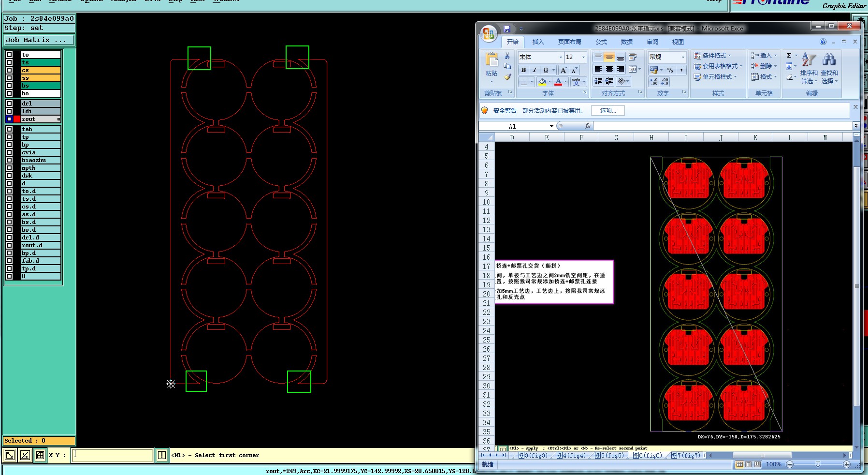Click the Office button in Excel
The width and height of the screenshot is (868, 475).
pos(489,34)
